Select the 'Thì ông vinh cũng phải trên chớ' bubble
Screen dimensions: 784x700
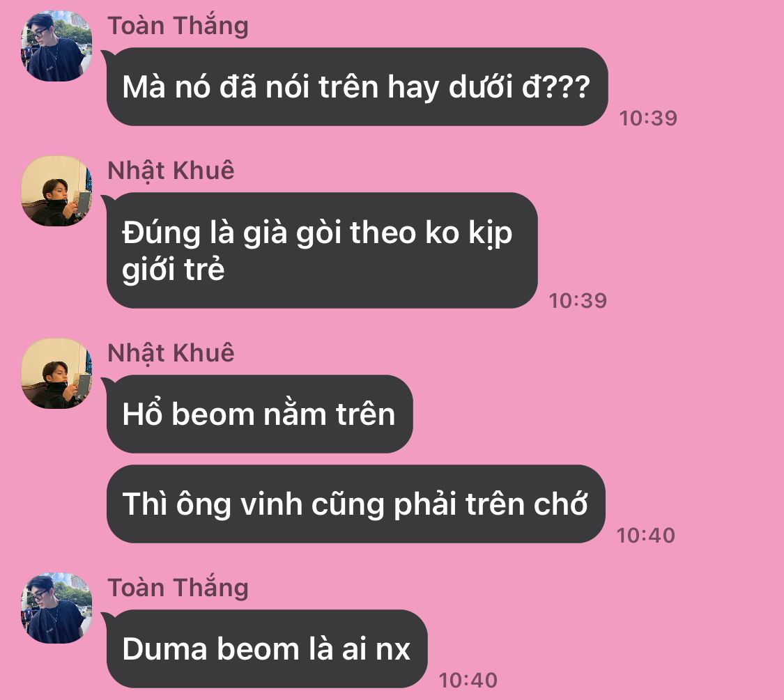[x=355, y=504]
